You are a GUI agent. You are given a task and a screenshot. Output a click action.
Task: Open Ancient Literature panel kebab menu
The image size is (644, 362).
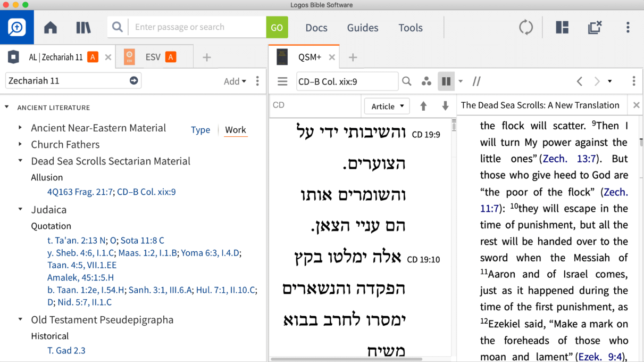click(257, 81)
